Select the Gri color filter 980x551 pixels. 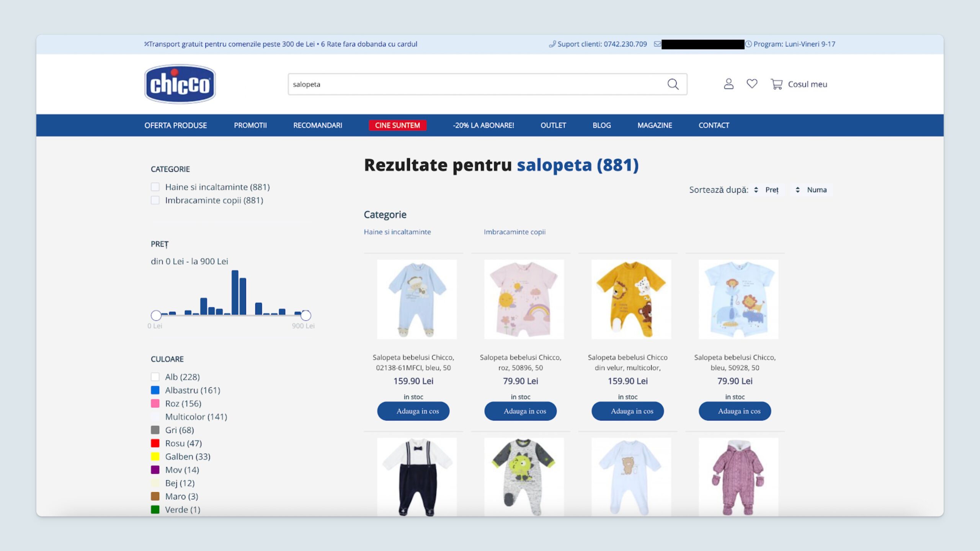(x=155, y=430)
